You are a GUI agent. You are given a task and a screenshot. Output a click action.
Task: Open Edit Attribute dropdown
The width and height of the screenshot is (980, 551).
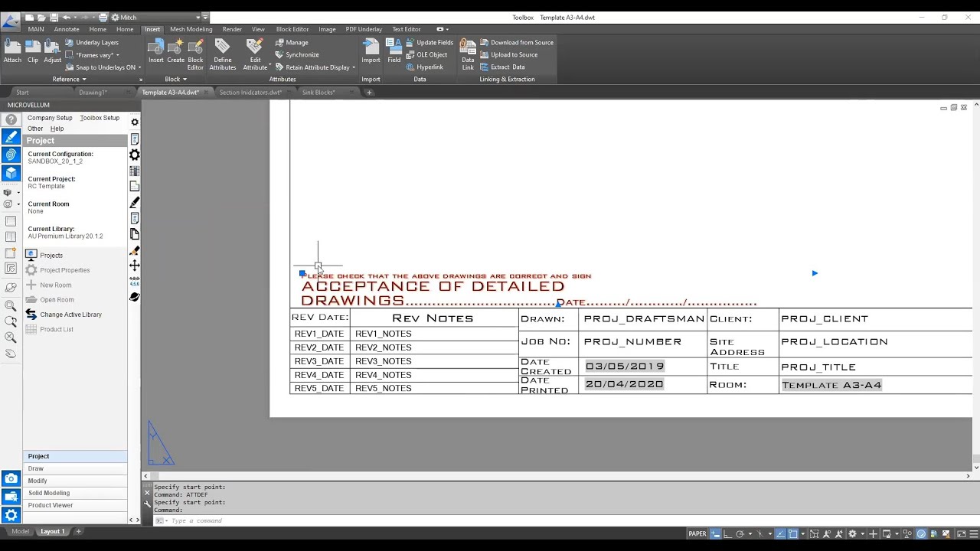(256, 55)
